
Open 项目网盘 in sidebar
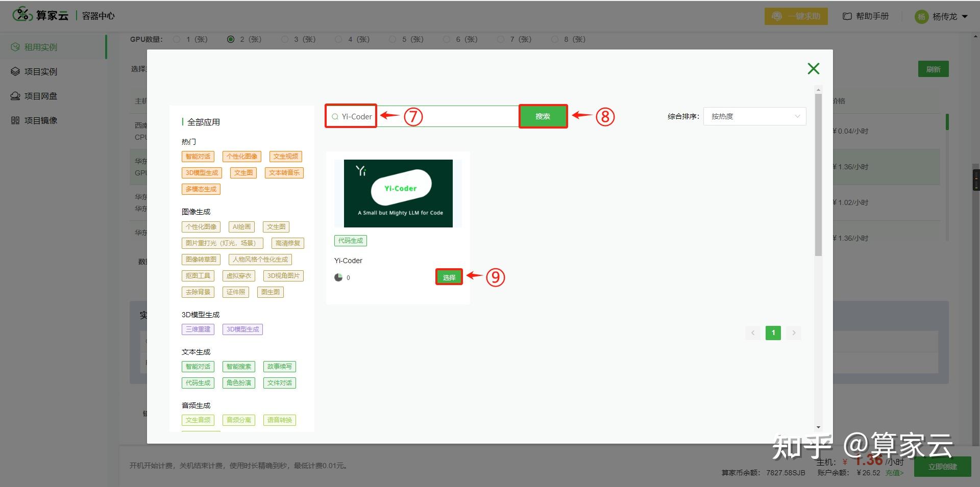tap(54, 96)
